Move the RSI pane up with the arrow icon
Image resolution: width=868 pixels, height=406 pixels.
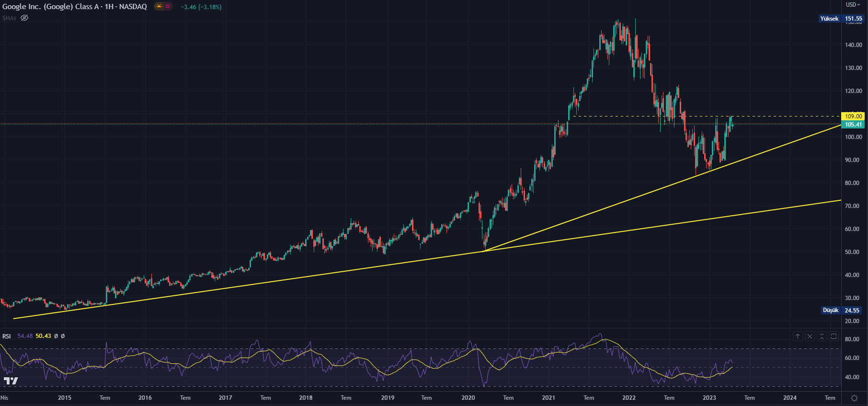point(798,336)
